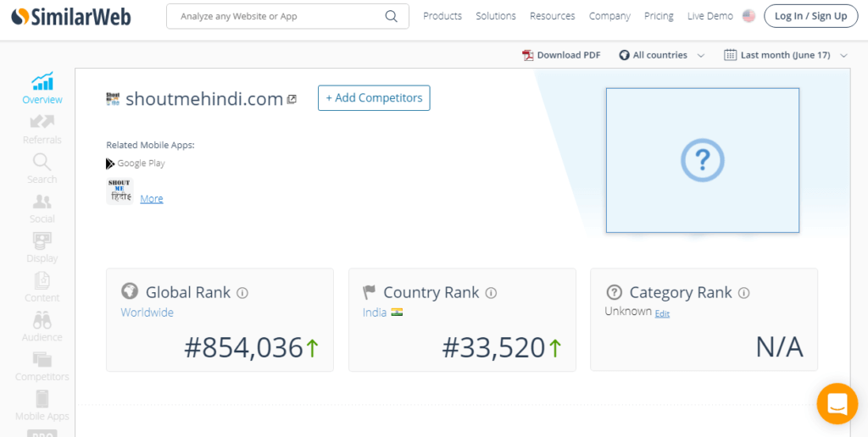Open the Content sidebar section
This screenshot has width=868, height=437.
point(42,287)
